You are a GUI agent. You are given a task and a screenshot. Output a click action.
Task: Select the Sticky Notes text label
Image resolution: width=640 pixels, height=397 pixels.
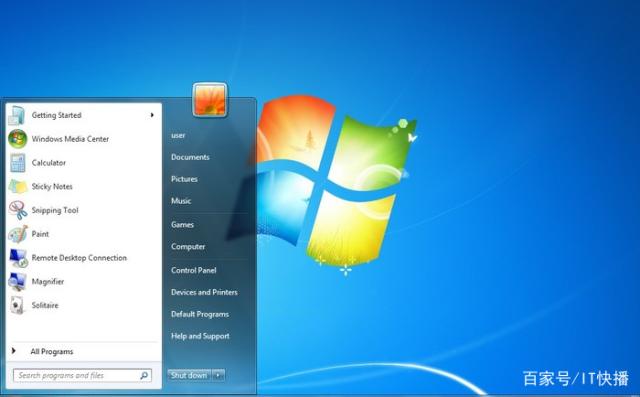52,186
